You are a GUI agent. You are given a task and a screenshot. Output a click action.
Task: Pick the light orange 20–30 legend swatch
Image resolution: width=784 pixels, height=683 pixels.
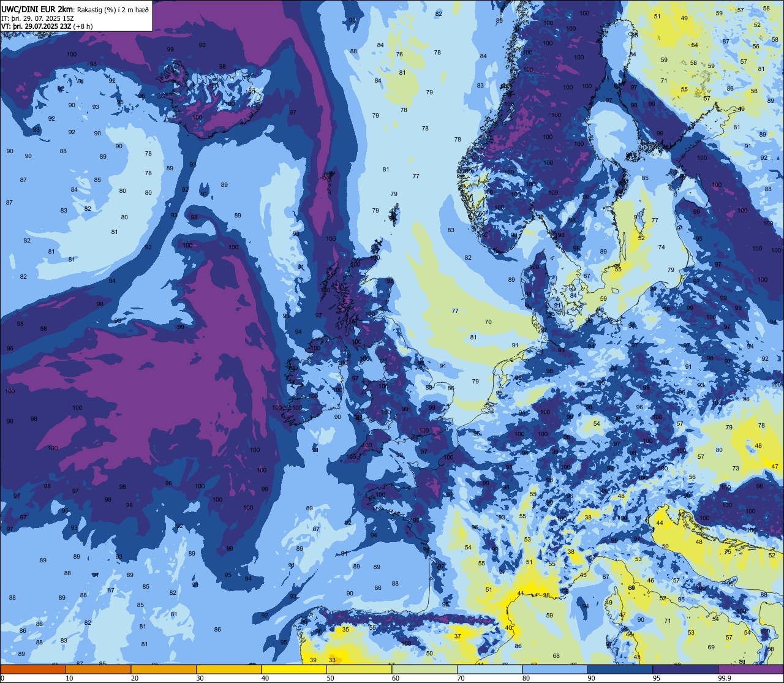pos(164,669)
